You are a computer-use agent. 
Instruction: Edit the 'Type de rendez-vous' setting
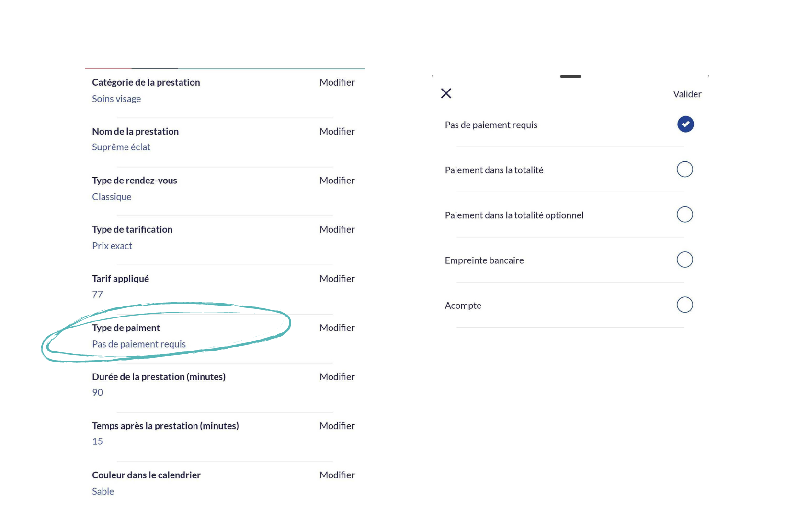pos(337,181)
